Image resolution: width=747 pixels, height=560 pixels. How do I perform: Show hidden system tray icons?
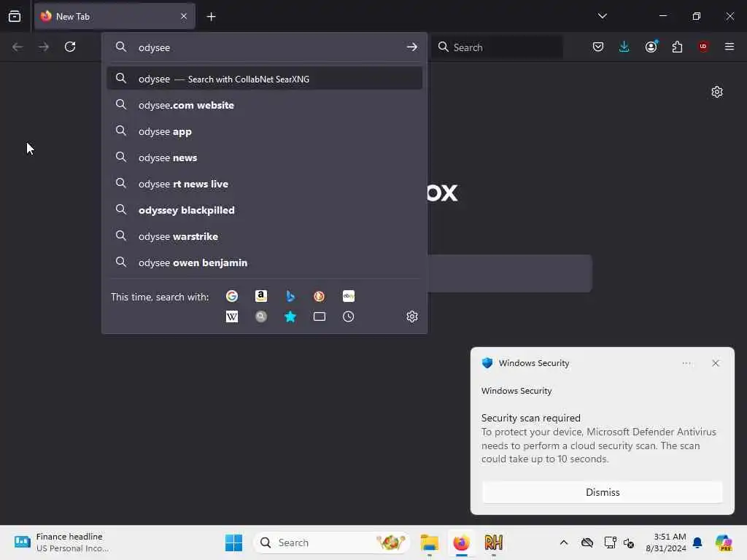[x=564, y=542]
